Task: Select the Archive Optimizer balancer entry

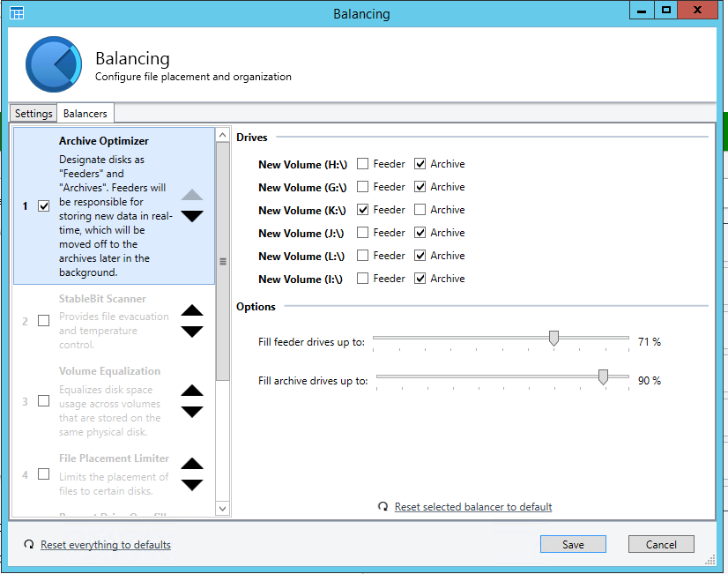Action: coord(115,205)
